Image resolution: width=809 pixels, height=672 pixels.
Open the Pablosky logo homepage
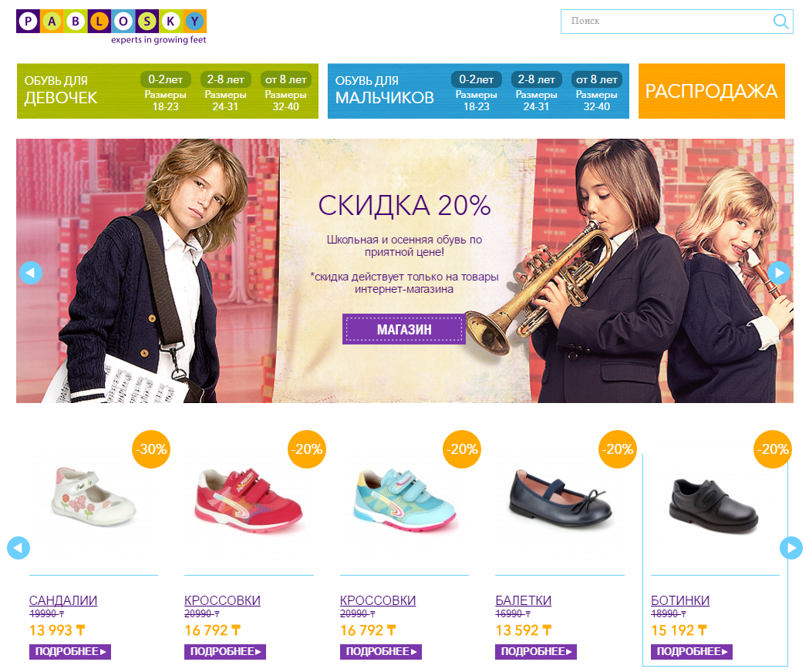coord(112,27)
